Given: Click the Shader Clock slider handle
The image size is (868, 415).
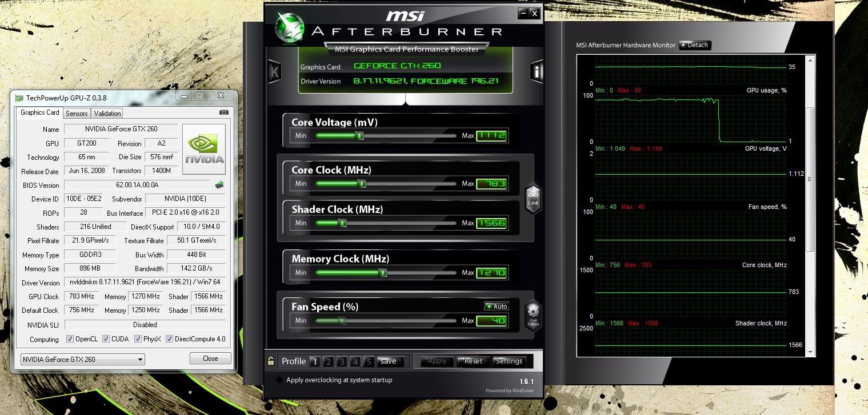Looking at the screenshot, I should pyautogui.click(x=342, y=223).
